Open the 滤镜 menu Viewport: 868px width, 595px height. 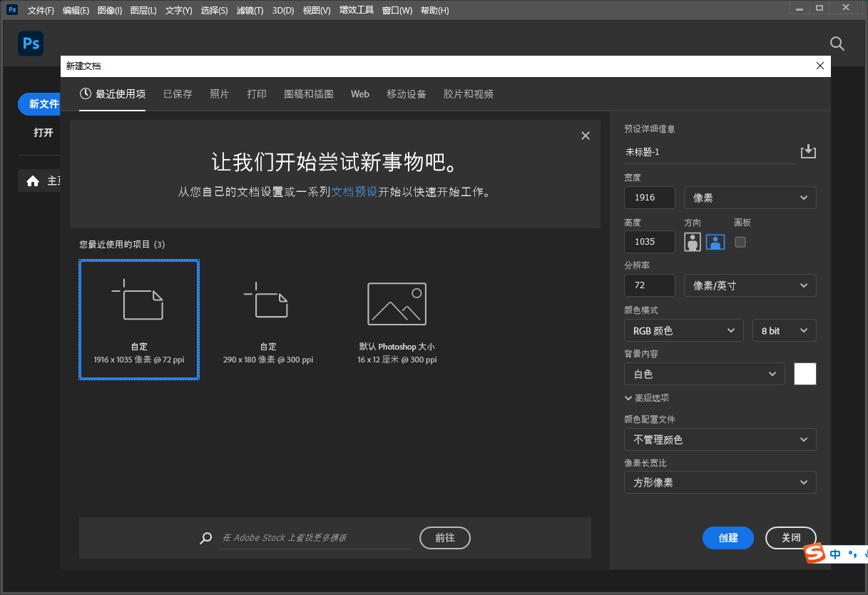pyautogui.click(x=245, y=10)
